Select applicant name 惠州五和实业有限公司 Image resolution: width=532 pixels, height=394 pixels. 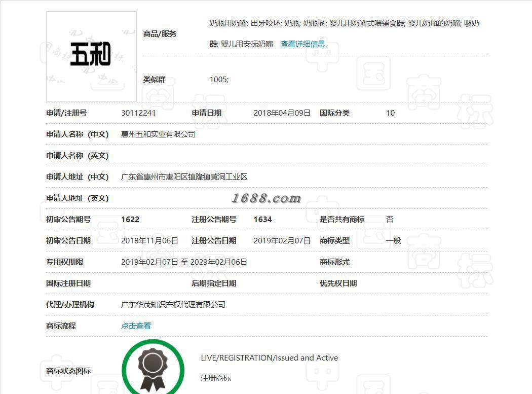point(158,134)
